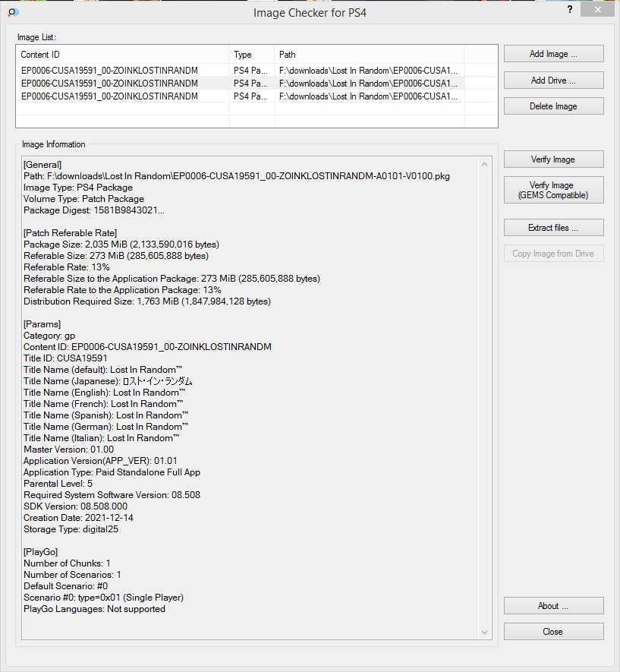Click the 'Number of Scenarios: 1' line
Viewport: 620px width, 672px height.
[x=72, y=575]
